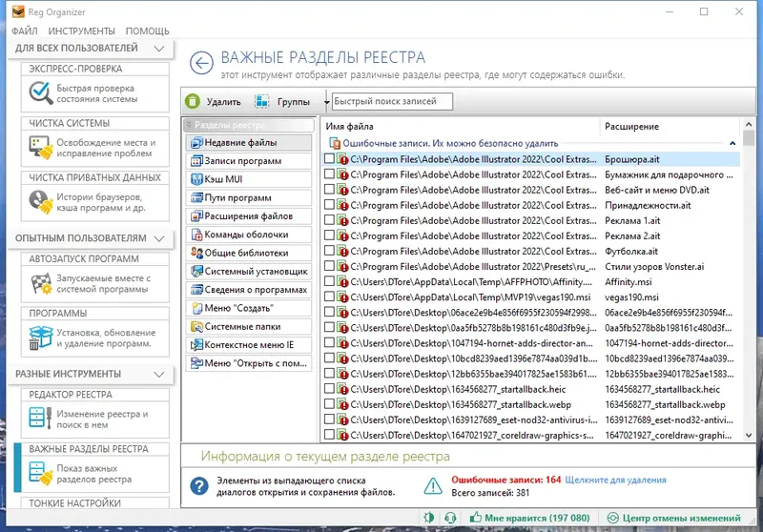Select the row 1639127689_eset-nod32-antivirus path
The width and height of the screenshot is (763, 532).
coord(473,419)
